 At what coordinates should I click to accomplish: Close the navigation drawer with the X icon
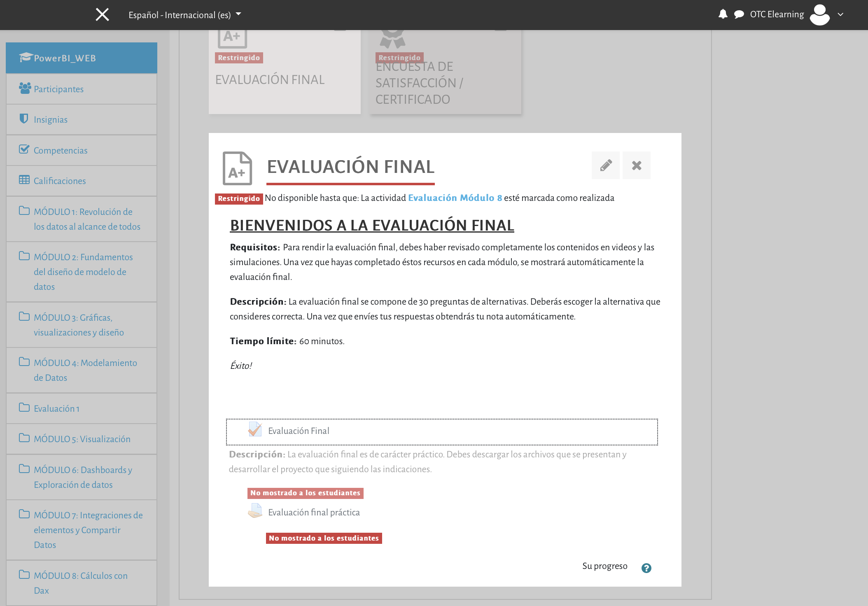tap(102, 15)
